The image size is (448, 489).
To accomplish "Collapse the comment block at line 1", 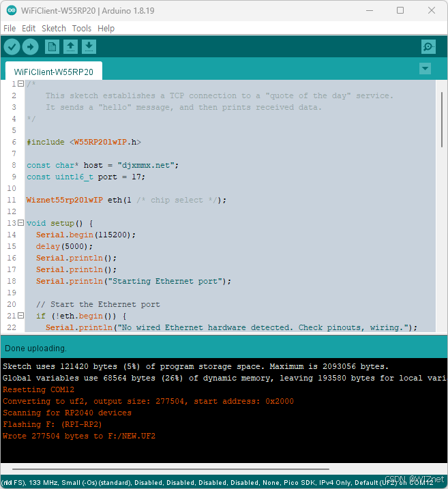I will pyautogui.click(x=21, y=84).
